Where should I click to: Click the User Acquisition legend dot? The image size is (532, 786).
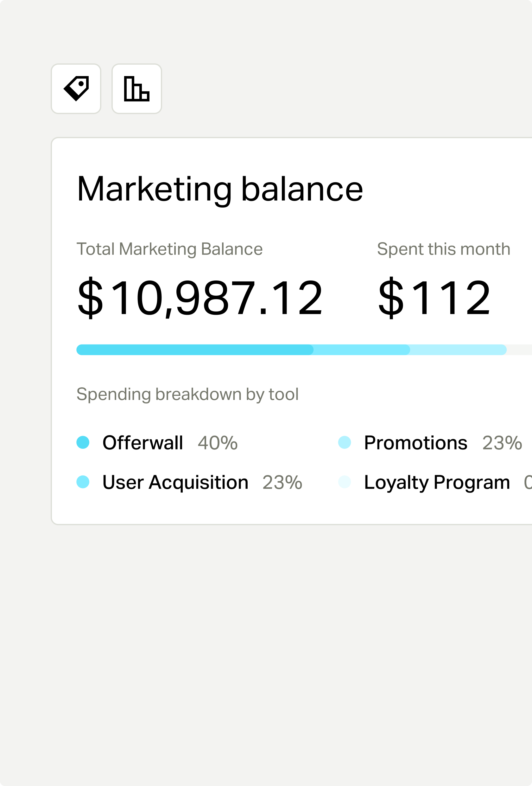pos(83,482)
